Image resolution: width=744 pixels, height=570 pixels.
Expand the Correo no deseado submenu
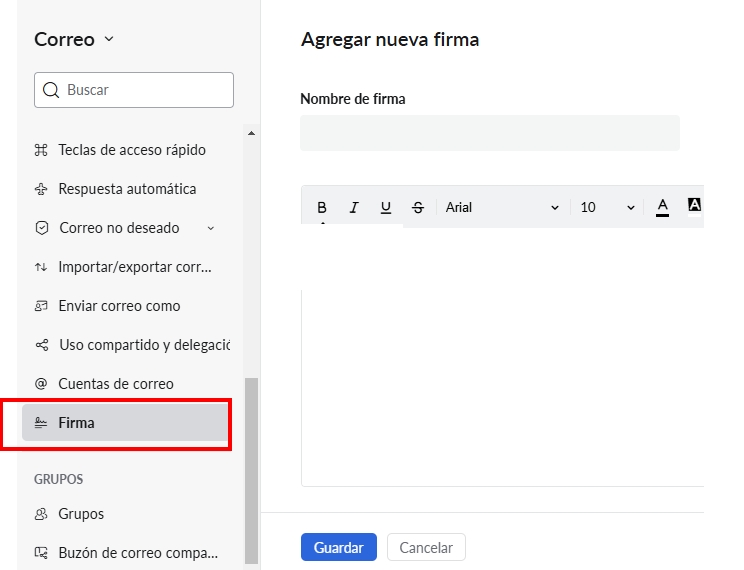click(x=211, y=228)
